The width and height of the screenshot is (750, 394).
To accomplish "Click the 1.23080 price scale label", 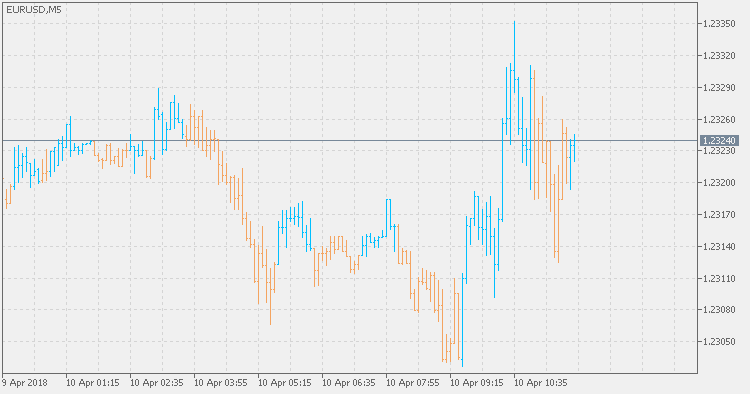I will [719, 309].
